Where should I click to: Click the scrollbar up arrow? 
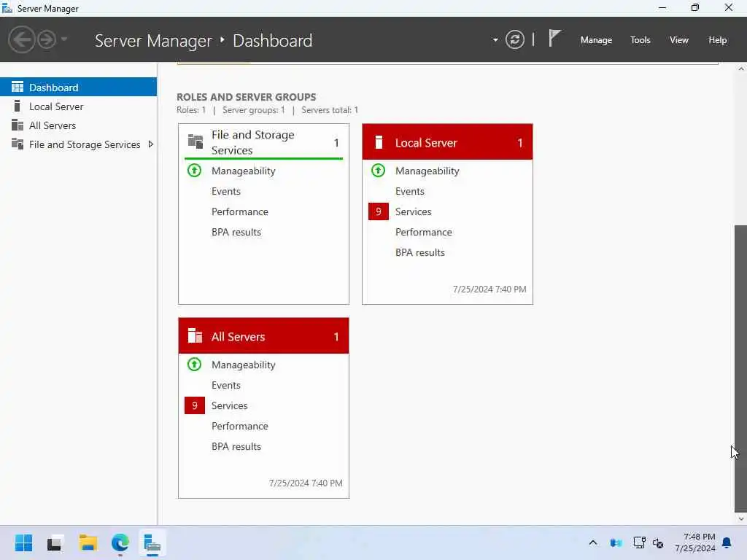pos(741,69)
